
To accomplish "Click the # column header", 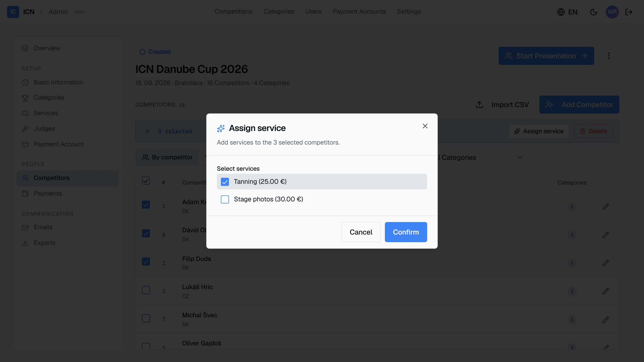I will [163, 183].
